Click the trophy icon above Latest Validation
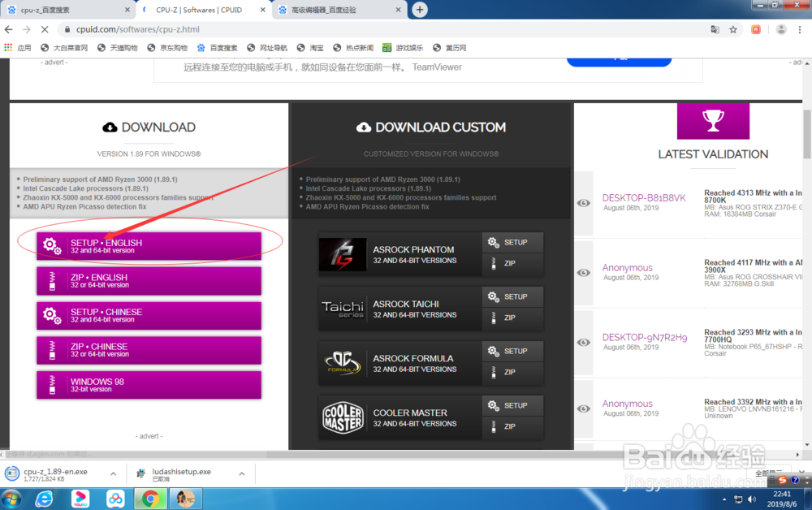 (713, 121)
